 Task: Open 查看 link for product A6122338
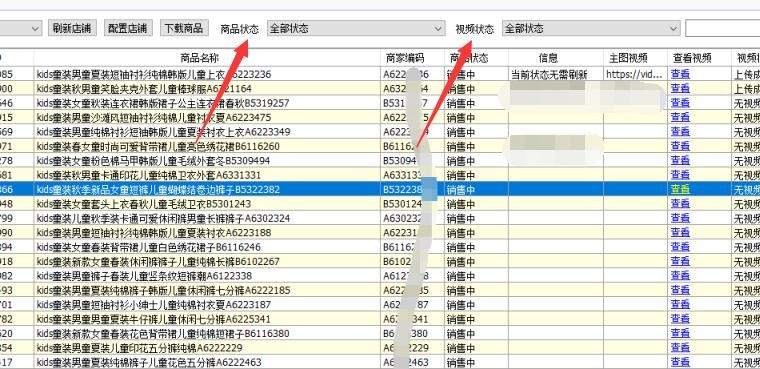click(680, 276)
